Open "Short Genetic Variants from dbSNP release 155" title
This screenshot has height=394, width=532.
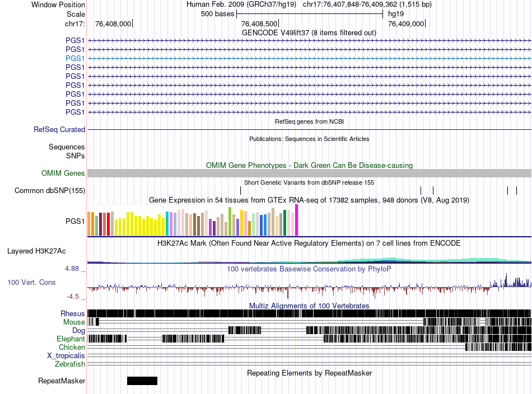coord(309,182)
